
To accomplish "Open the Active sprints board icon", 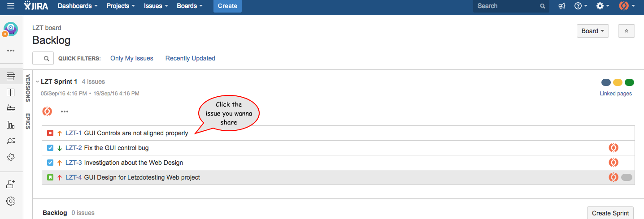I will point(11,93).
